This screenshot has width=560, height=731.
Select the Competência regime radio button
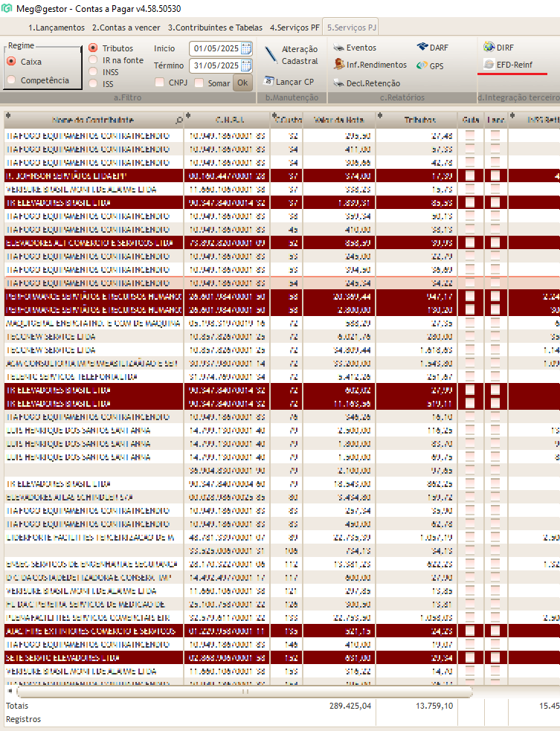point(11,80)
